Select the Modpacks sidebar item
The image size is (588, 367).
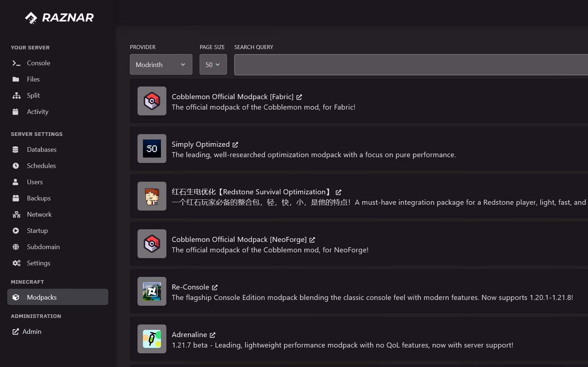(x=58, y=297)
